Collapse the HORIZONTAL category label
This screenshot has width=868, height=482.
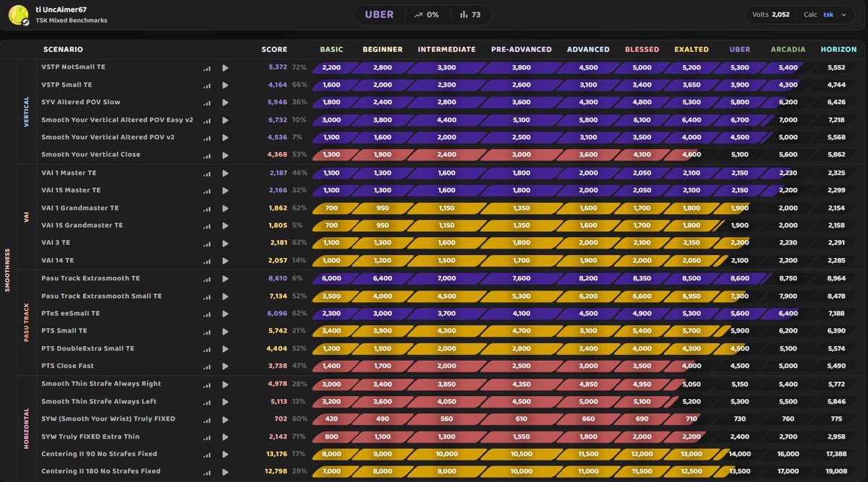tap(26, 428)
